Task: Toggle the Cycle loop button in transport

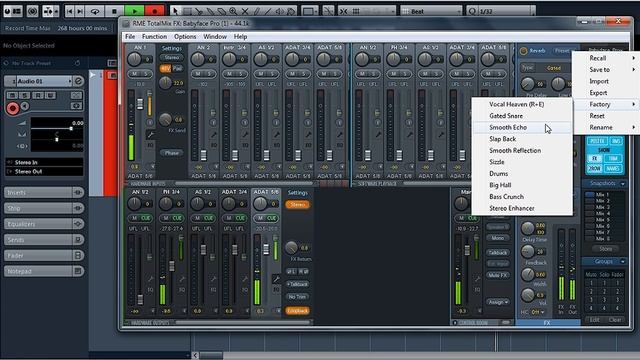Action: 95,11
